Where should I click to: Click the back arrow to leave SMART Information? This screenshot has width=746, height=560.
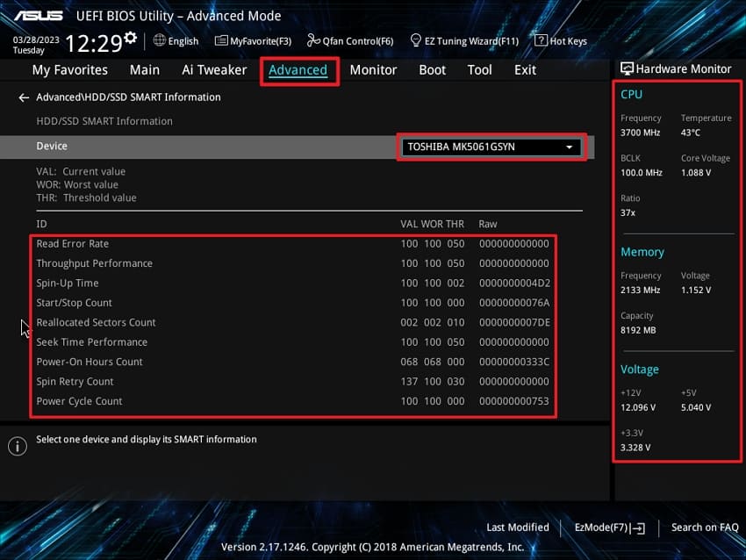pyautogui.click(x=23, y=97)
